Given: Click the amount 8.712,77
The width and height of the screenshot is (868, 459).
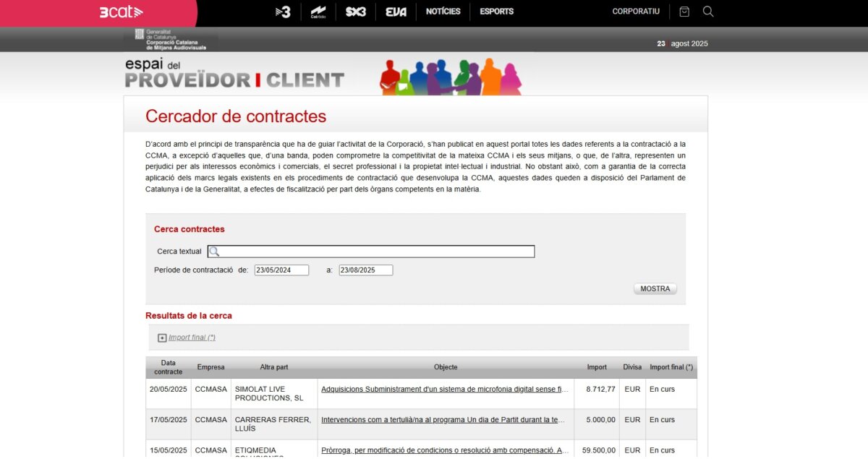Looking at the screenshot, I should 600,390.
